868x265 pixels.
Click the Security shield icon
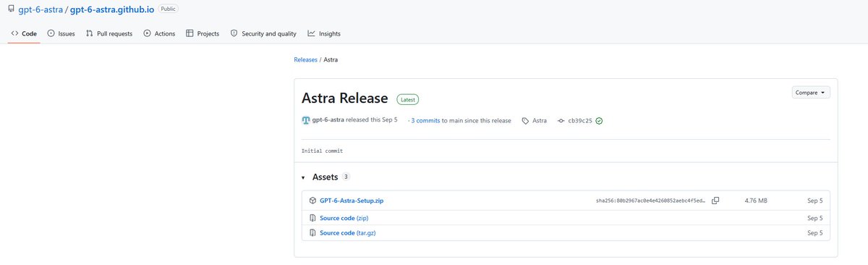[x=234, y=33]
